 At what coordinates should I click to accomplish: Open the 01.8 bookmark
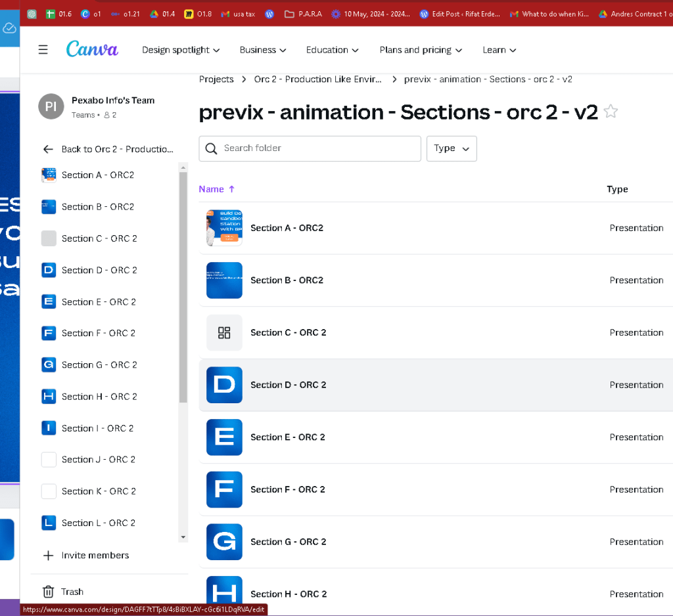(198, 14)
